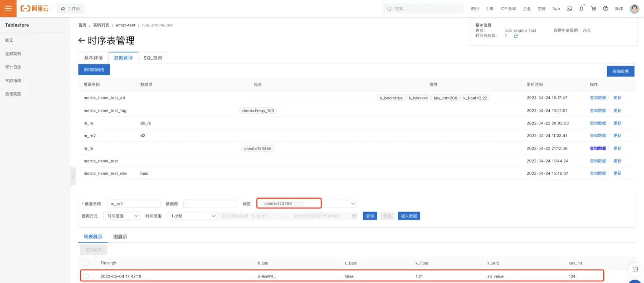The height and width of the screenshot is (283, 644).
Task: Open the 查询方式 时间范围 dropdown
Action: click(x=122, y=216)
